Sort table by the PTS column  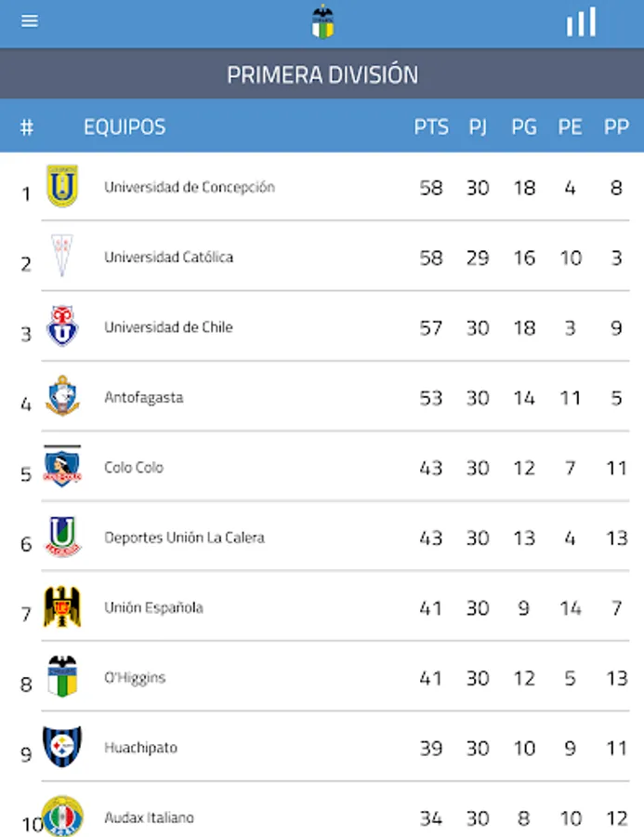[x=430, y=126]
